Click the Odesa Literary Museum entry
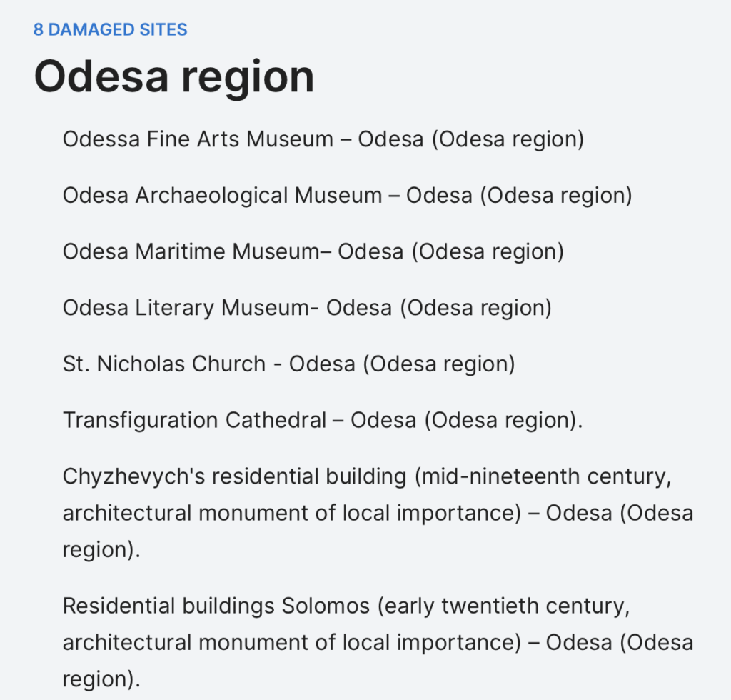 pyautogui.click(x=307, y=308)
